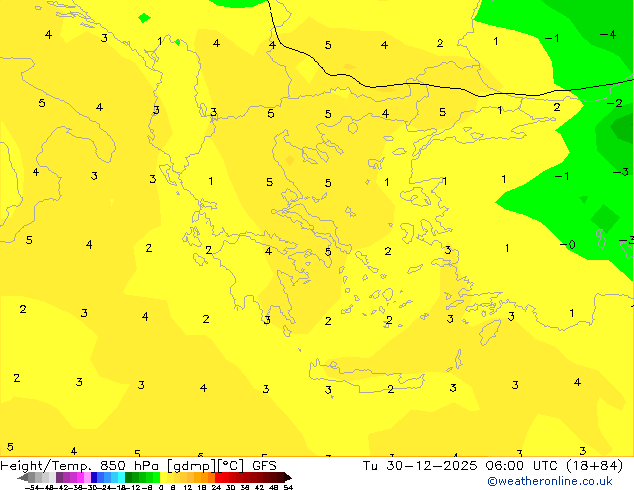
Task: Click the '-1' value next to '-4'
Action: (x=552, y=38)
